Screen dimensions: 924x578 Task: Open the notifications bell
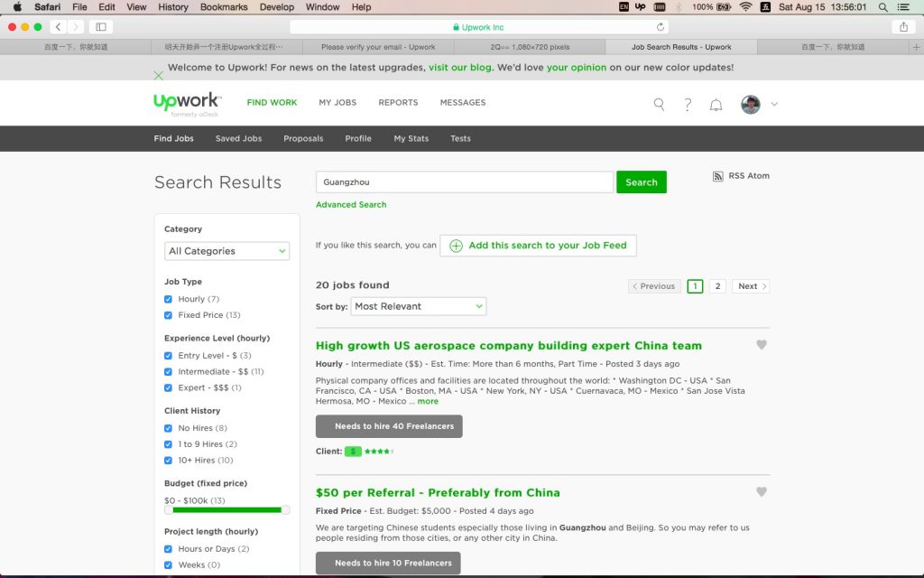click(x=716, y=105)
